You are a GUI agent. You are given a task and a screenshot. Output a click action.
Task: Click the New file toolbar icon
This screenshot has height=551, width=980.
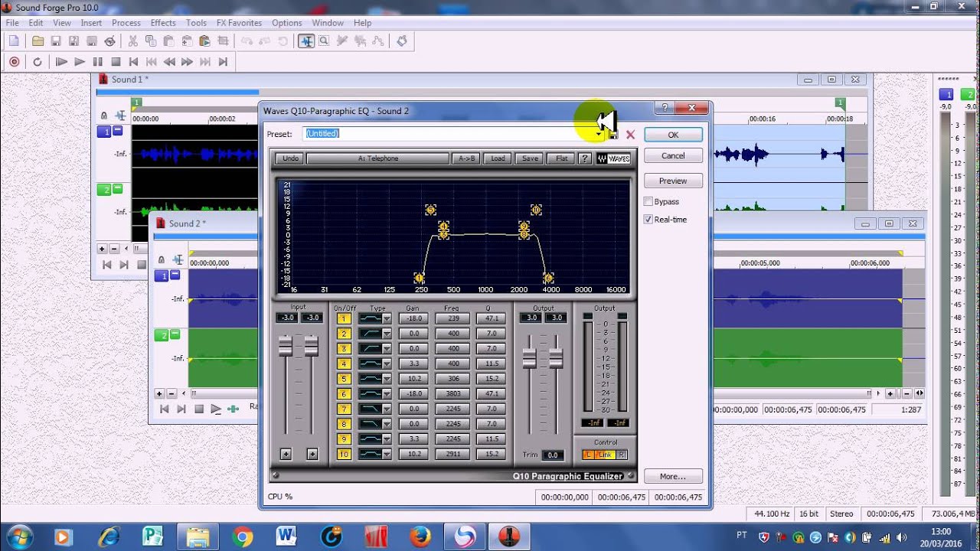(14, 41)
